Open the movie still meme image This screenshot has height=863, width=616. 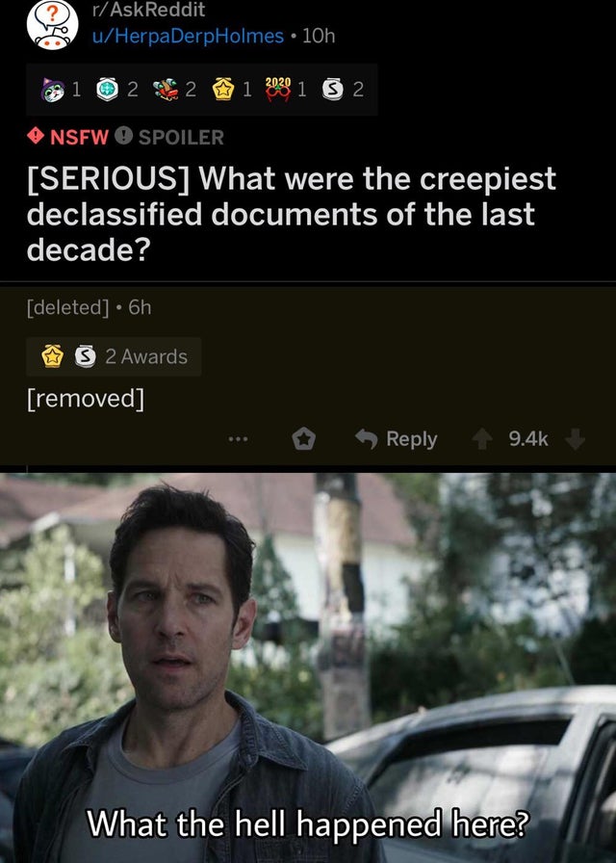point(308,667)
